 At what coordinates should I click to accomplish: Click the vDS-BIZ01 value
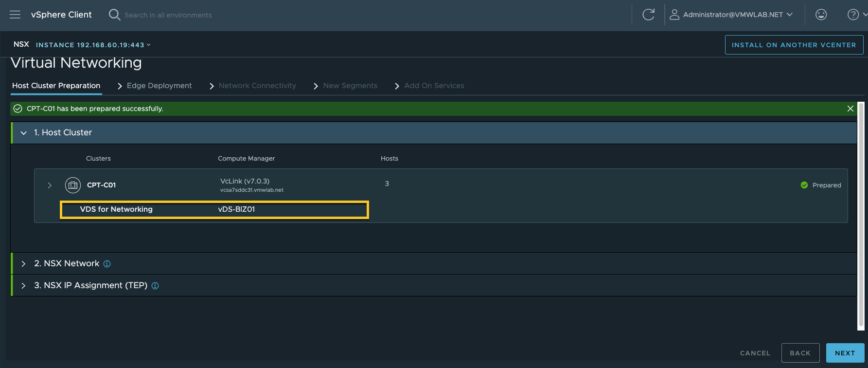[x=236, y=209]
